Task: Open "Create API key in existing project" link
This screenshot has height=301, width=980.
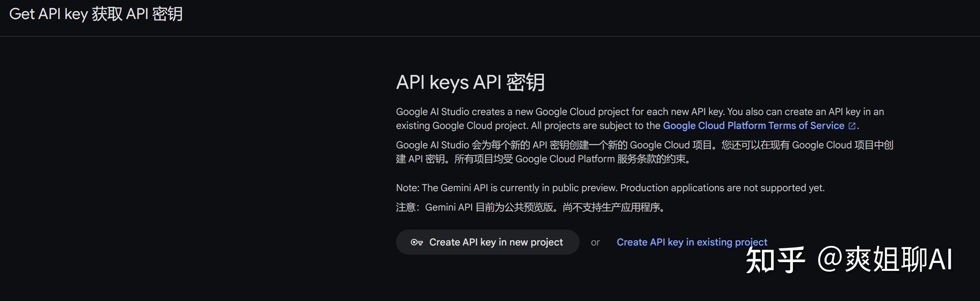Action: coord(692,242)
